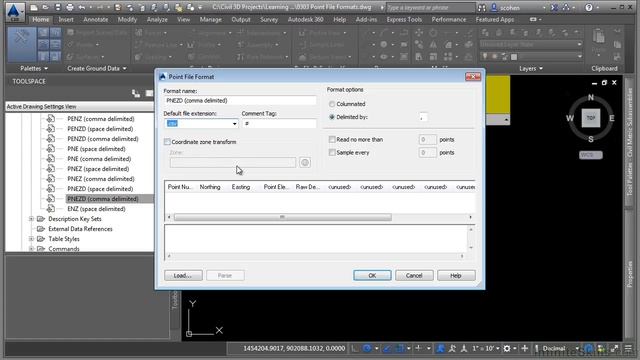Switch to the Survey ribbon tab
This screenshot has height=360, width=640.
(269, 20)
